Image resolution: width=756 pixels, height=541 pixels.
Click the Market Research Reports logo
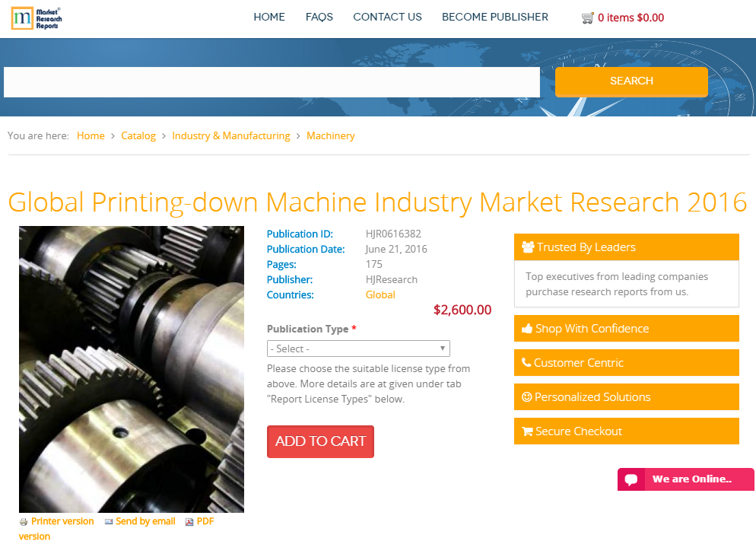tap(37, 18)
